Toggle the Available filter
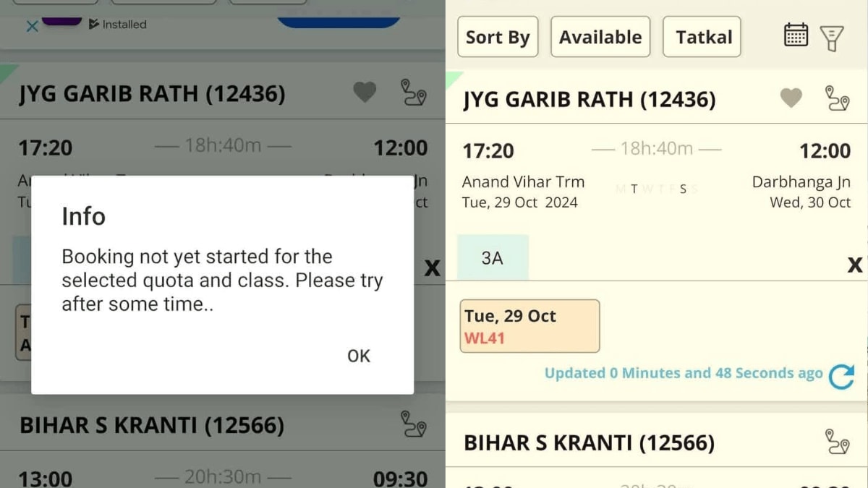The height and width of the screenshot is (488, 868). pyautogui.click(x=600, y=37)
